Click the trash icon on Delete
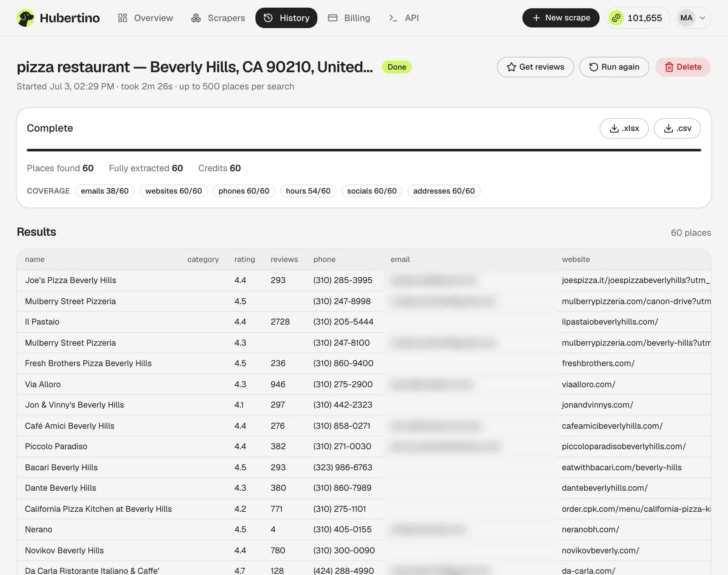This screenshot has height=575, width=728. [x=669, y=67]
